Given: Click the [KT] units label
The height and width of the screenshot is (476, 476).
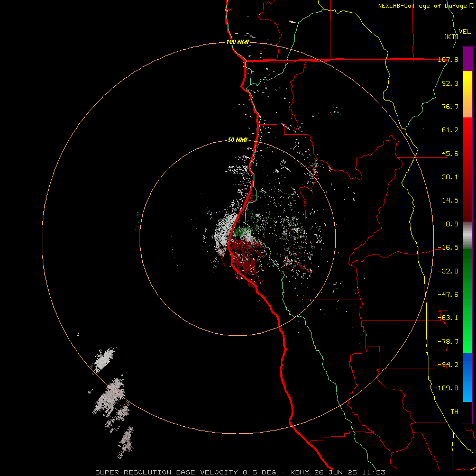Looking at the screenshot, I should (451, 36).
